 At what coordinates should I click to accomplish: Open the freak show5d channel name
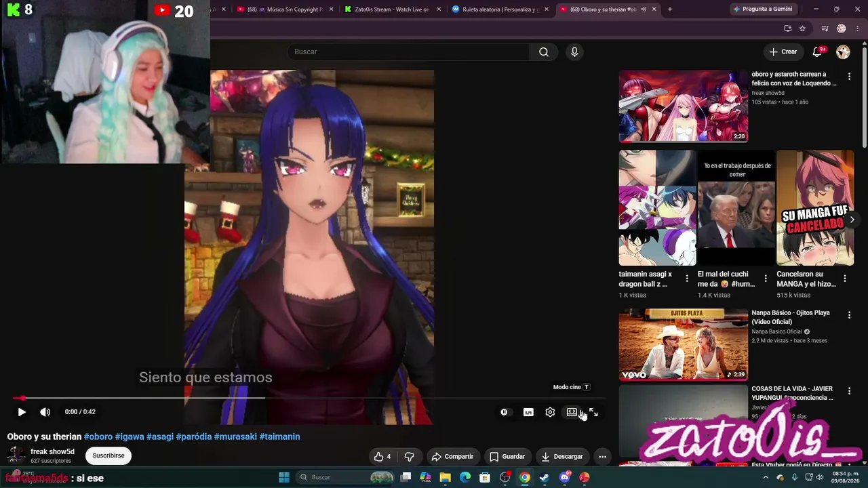[52, 451]
